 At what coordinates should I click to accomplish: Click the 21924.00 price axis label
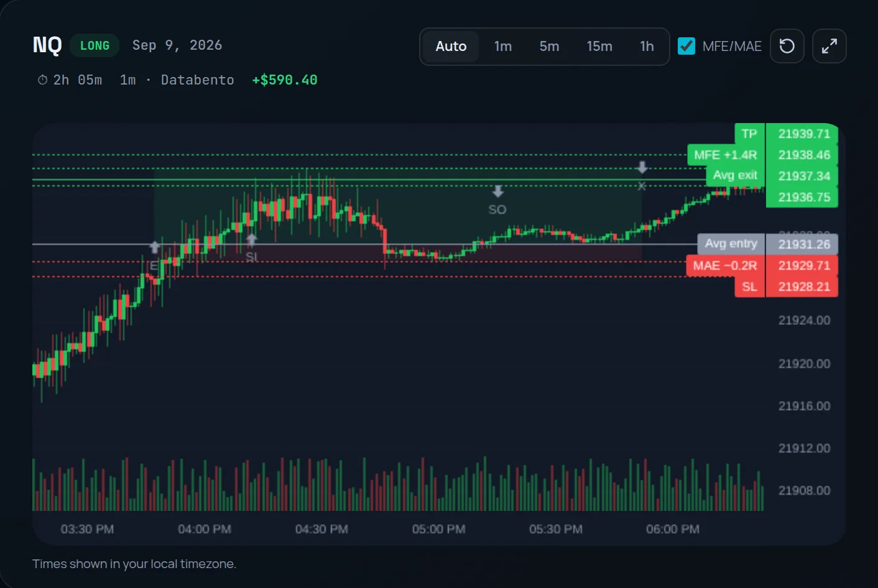point(804,320)
